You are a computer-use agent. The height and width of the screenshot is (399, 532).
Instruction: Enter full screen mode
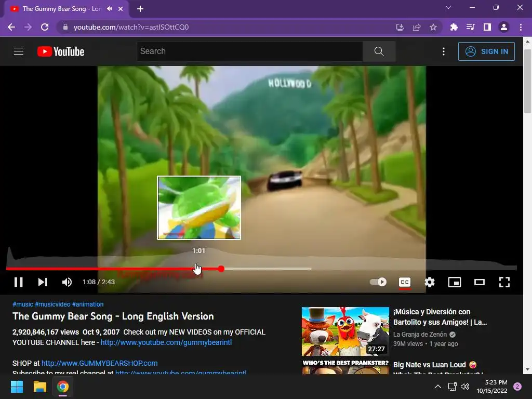click(504, 282)
